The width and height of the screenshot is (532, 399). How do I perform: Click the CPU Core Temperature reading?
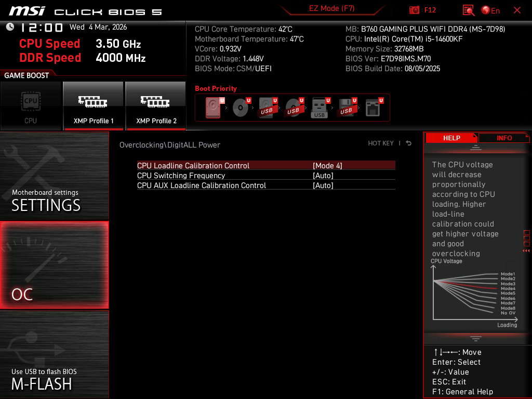click(244, 29)
